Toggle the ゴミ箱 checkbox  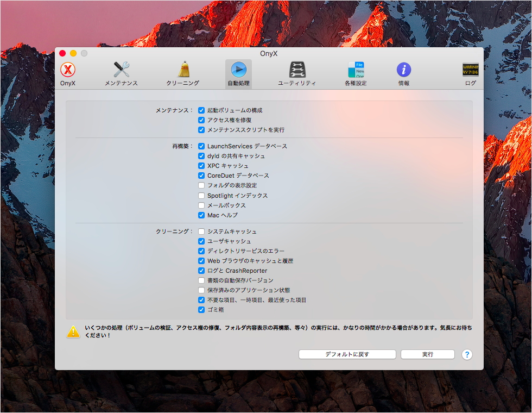[x=201, y=310]
